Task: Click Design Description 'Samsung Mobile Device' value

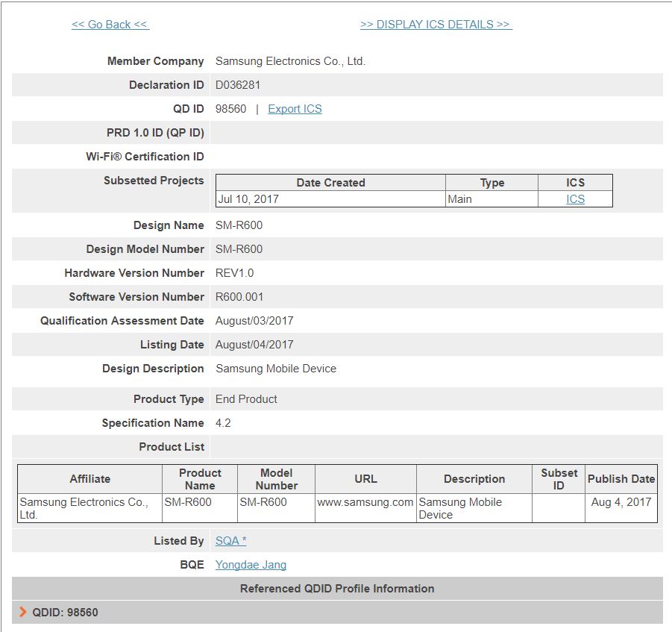Action: click(276, 369)
